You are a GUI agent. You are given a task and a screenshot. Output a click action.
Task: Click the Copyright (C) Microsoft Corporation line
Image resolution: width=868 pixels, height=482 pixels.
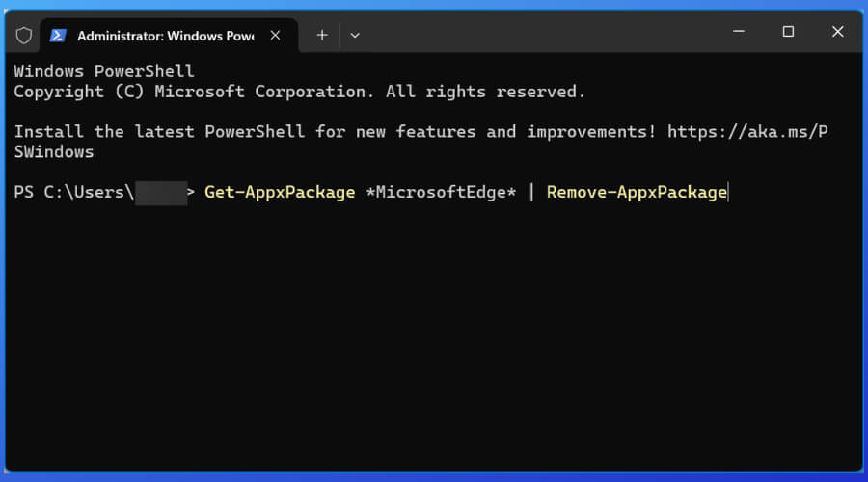click(300, 92)
